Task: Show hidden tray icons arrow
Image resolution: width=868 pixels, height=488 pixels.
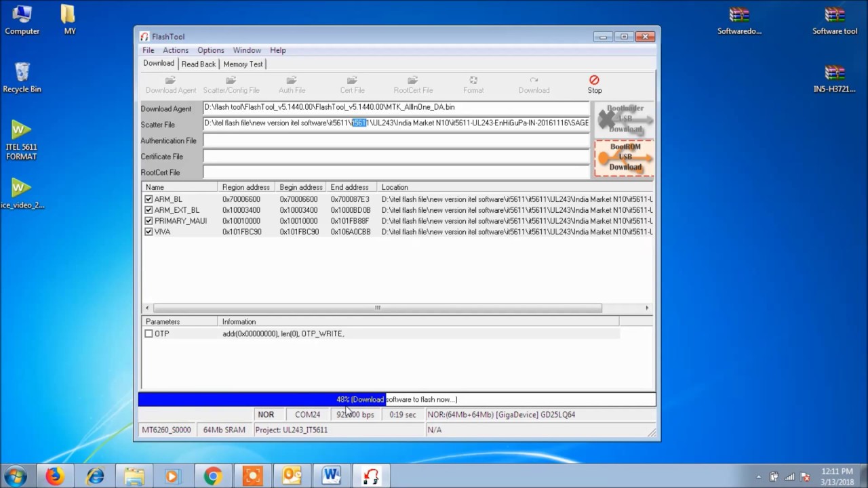Action: pyautogui.click(x=759, y=476)
